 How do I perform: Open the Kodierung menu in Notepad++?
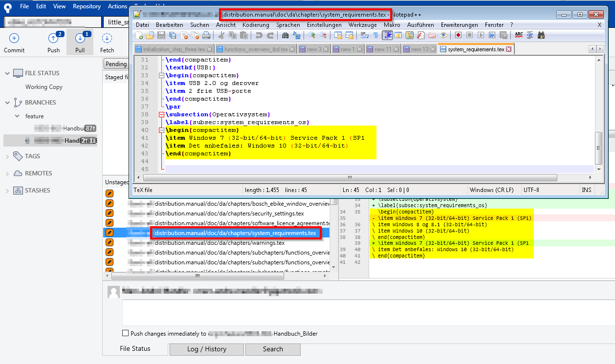tap(256, 25)
